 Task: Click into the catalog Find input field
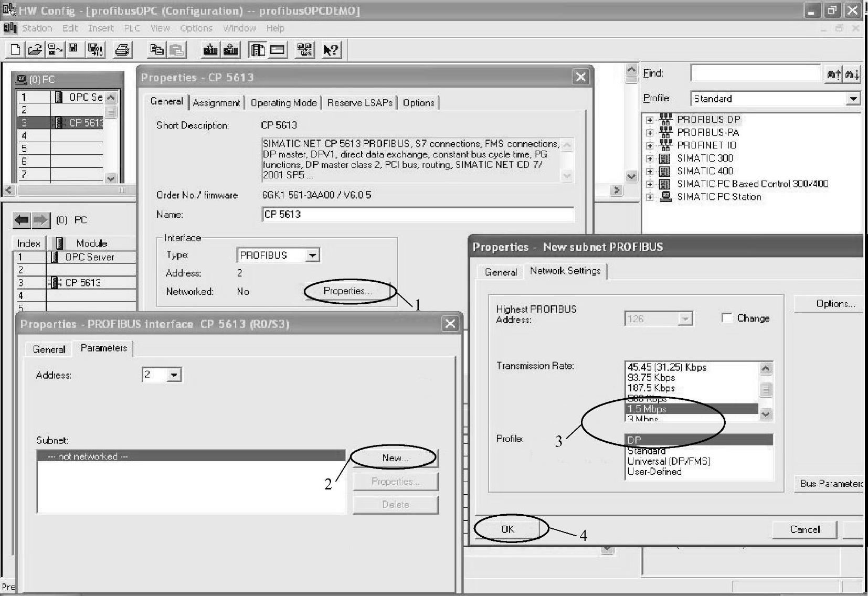point(756,73)
